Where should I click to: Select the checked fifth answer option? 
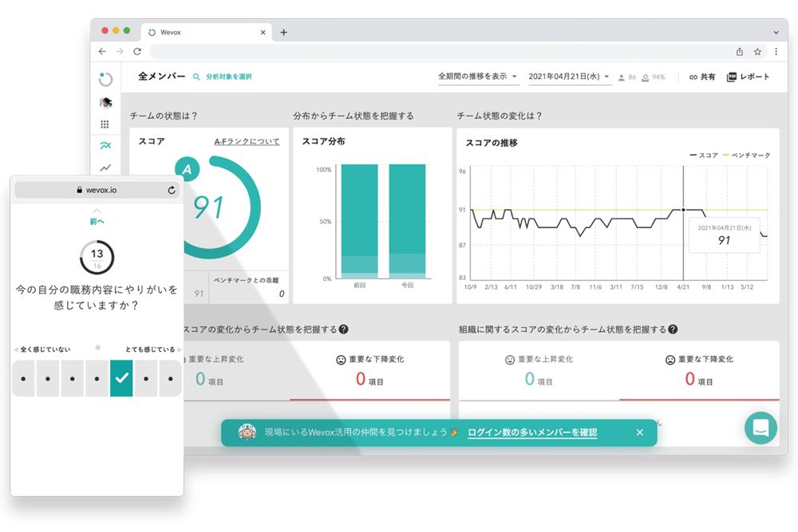(121, 378)
